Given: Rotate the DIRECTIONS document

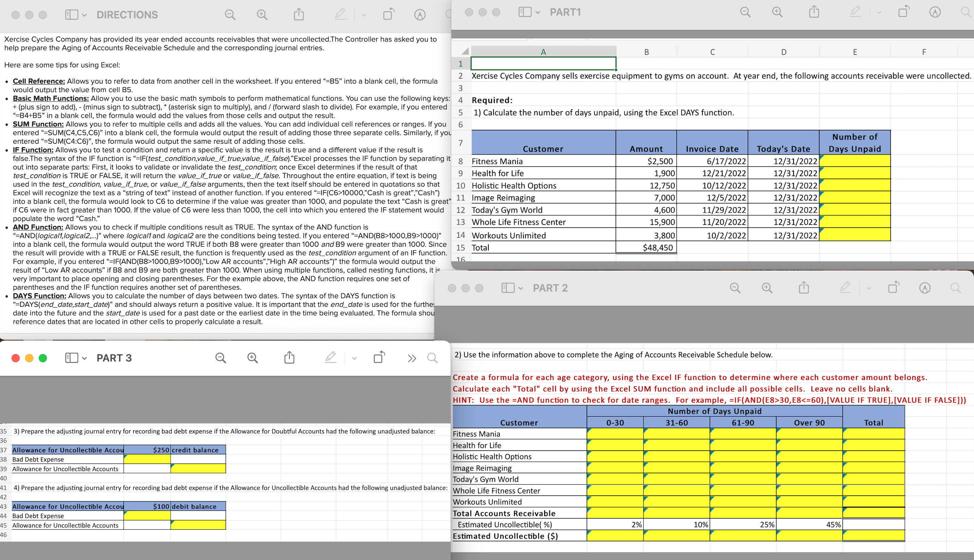Looking at the screenshot, I should point(388,14).
